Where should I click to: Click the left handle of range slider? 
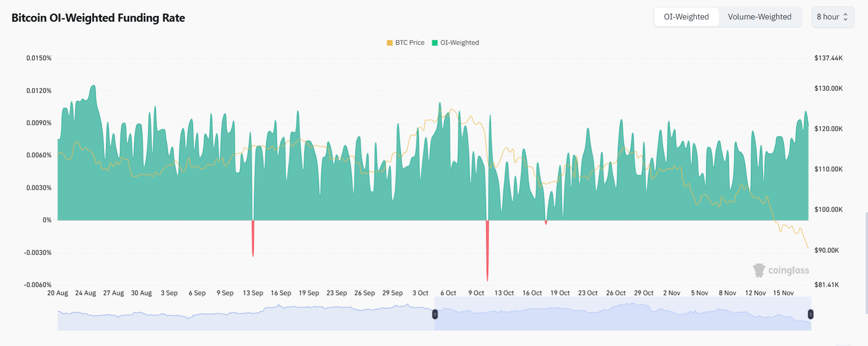click(435, 314)
